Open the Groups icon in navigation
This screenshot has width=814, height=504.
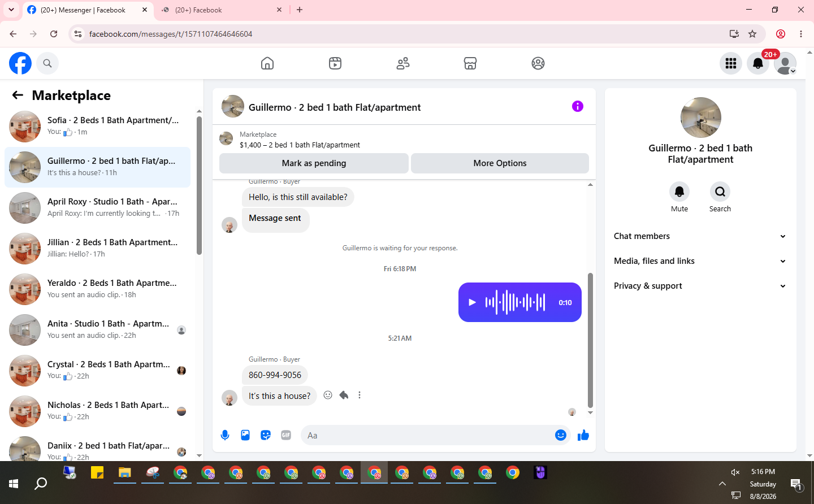[x=538, y=63]
